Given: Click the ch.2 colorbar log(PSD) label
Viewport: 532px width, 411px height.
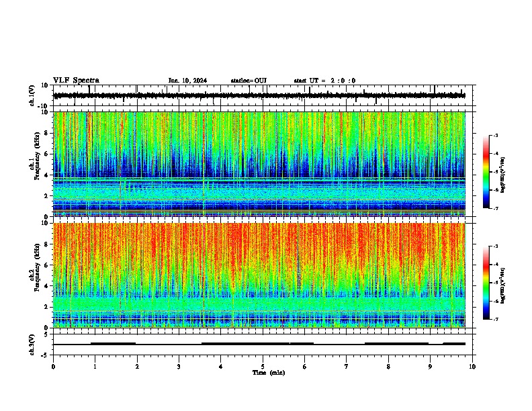Looking at the screenshot, I should pyautogui.click(x=503, y=285).
